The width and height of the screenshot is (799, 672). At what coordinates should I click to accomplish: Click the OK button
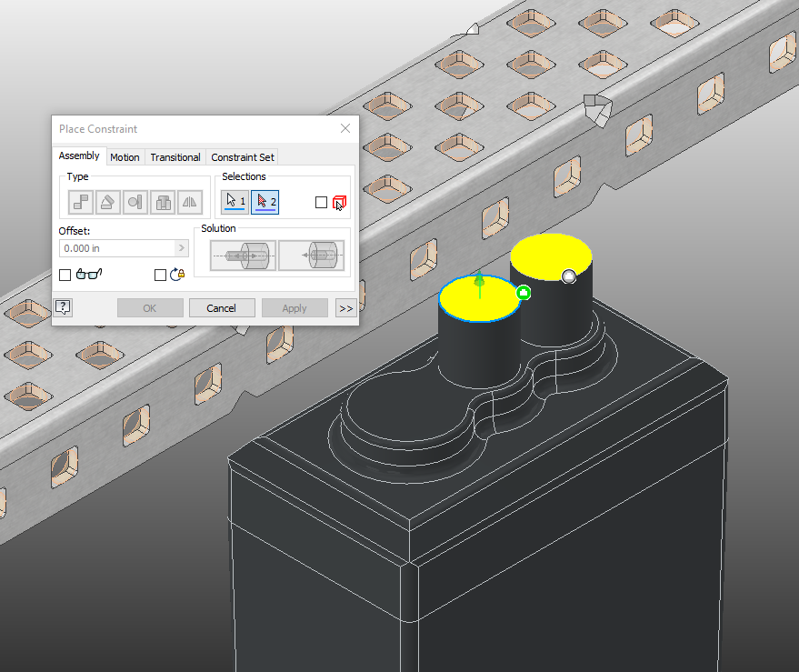coord(150,308)
